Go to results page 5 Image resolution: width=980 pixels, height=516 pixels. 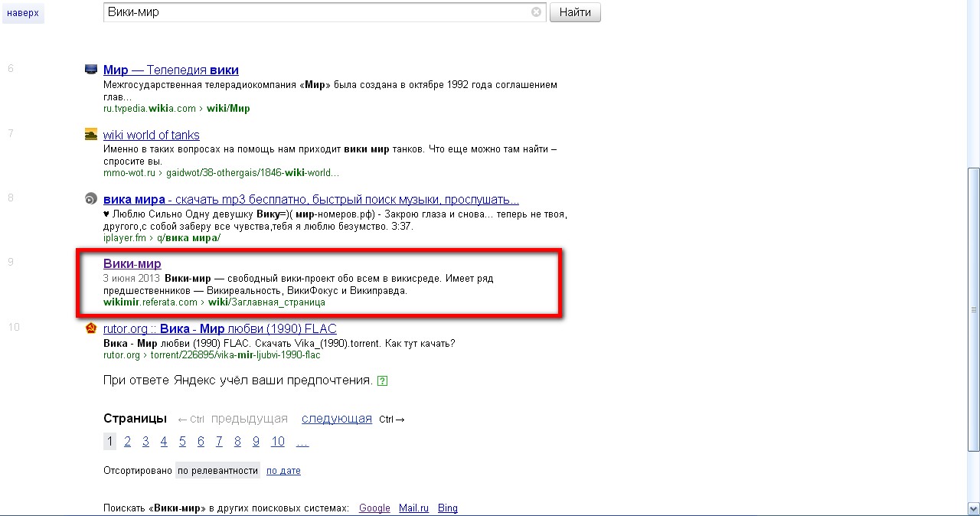click(182, 442)
